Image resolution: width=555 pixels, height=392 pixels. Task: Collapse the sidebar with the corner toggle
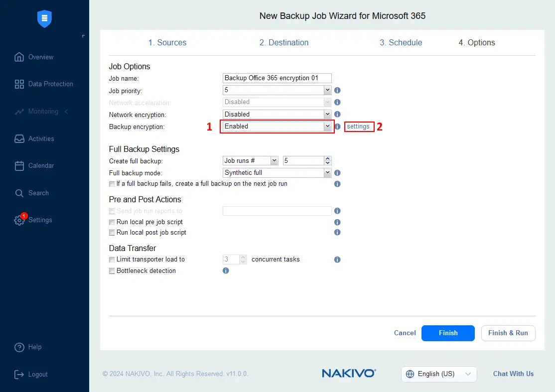click(x=84, y=36)
